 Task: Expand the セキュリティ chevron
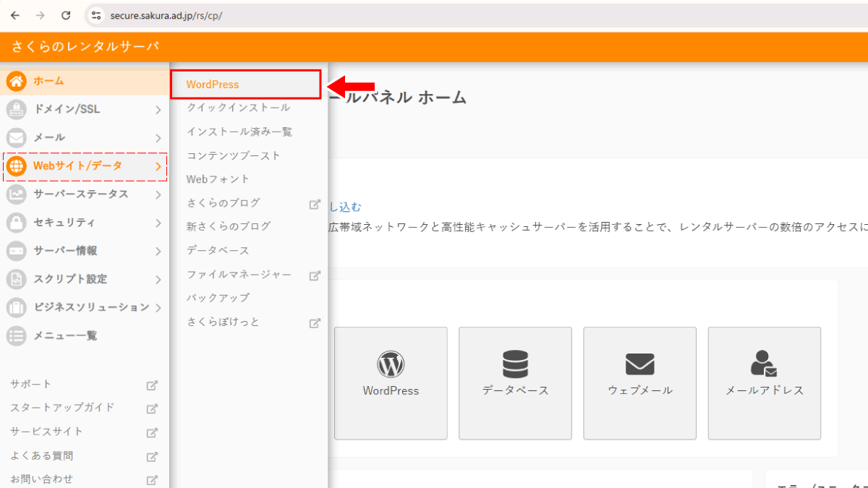[x=158, y=223]
